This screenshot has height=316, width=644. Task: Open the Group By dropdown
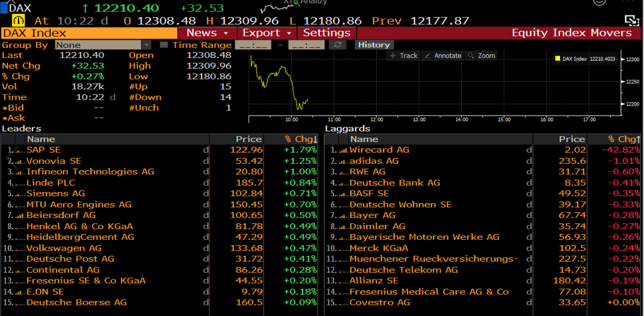[x=146, y=45]
